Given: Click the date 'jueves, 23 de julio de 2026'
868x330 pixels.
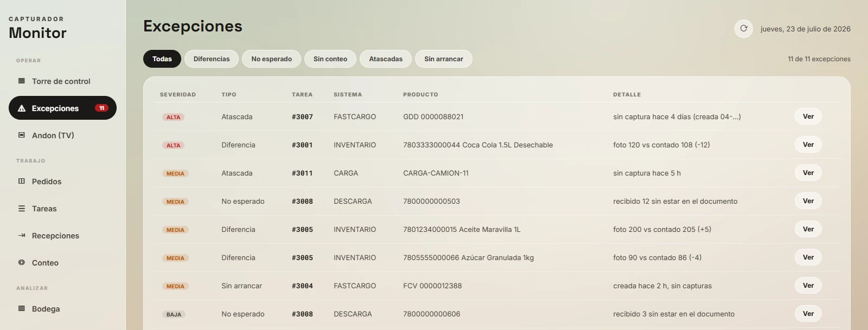Looking at the screenshot, I should click(806, 29).
